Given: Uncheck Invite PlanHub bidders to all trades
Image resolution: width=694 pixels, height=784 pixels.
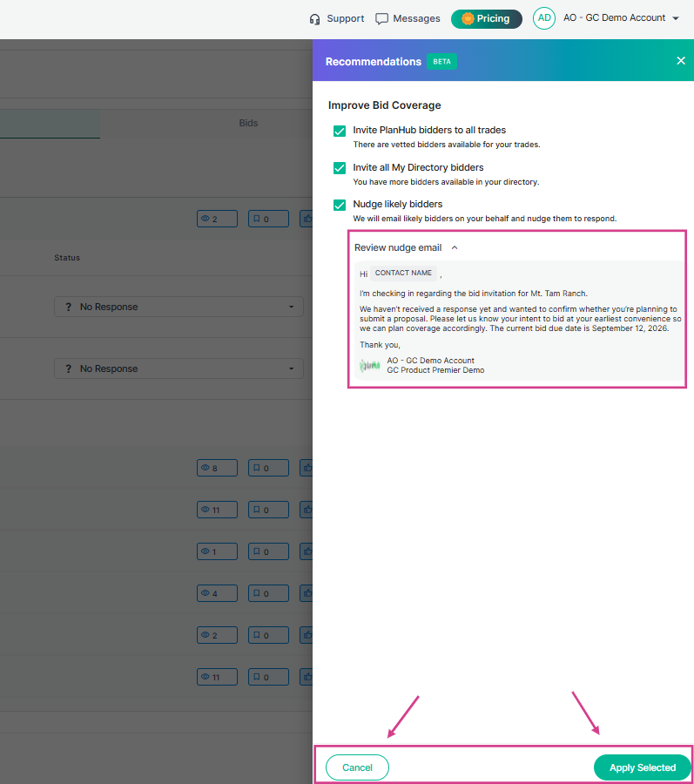Looking at the screenshot, I should 340,131.
